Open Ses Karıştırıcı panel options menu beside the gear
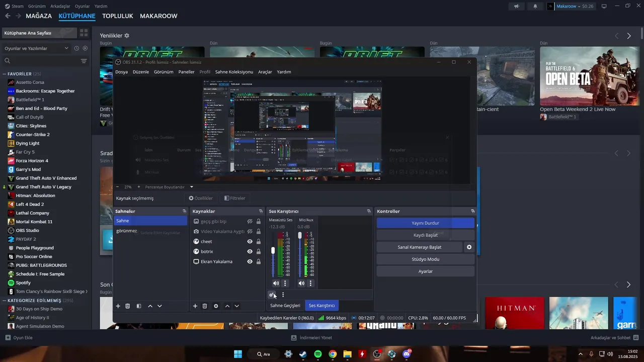The width and height of the screenshot is (644, 362). [283, 295]
